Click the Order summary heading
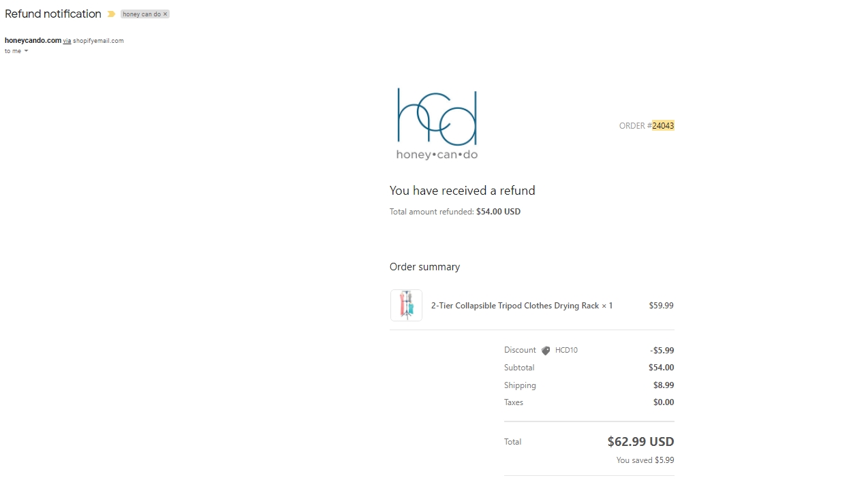The image size is (868, 480). 424,267
